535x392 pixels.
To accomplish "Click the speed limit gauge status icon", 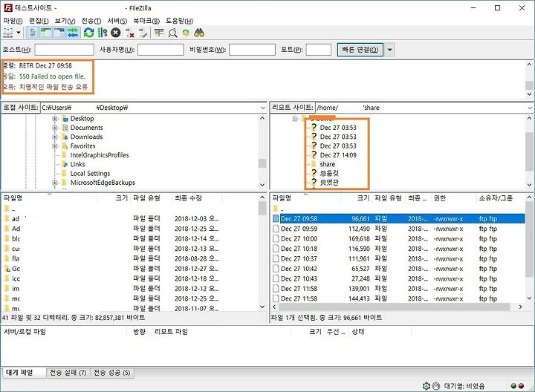I will tap(435, 386).
